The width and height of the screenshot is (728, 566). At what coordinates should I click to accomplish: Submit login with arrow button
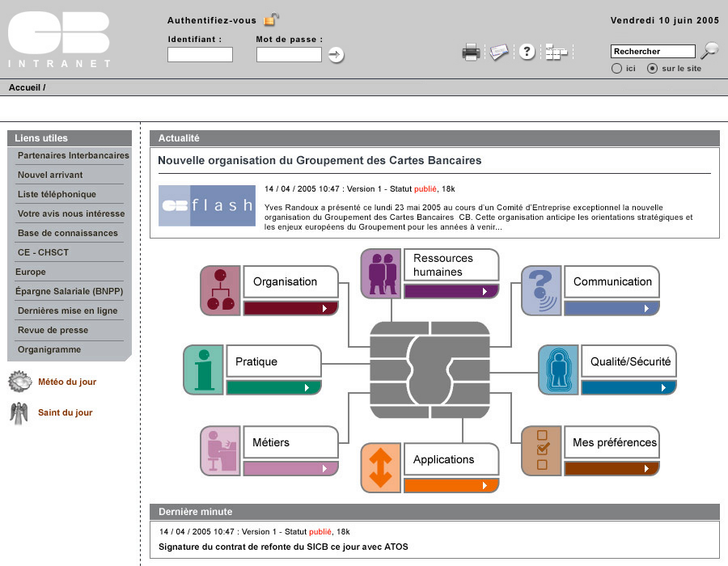point(336,55)
